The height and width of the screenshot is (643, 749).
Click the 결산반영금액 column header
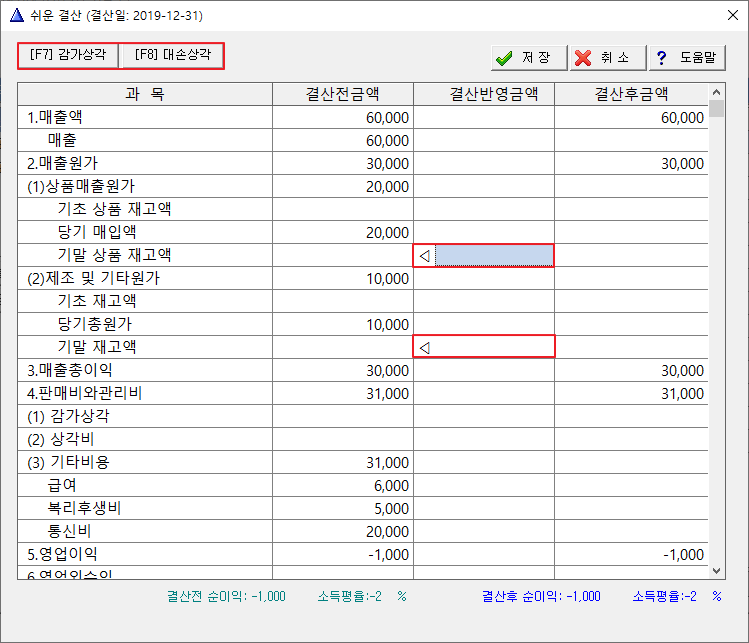(x=484, y=94)
